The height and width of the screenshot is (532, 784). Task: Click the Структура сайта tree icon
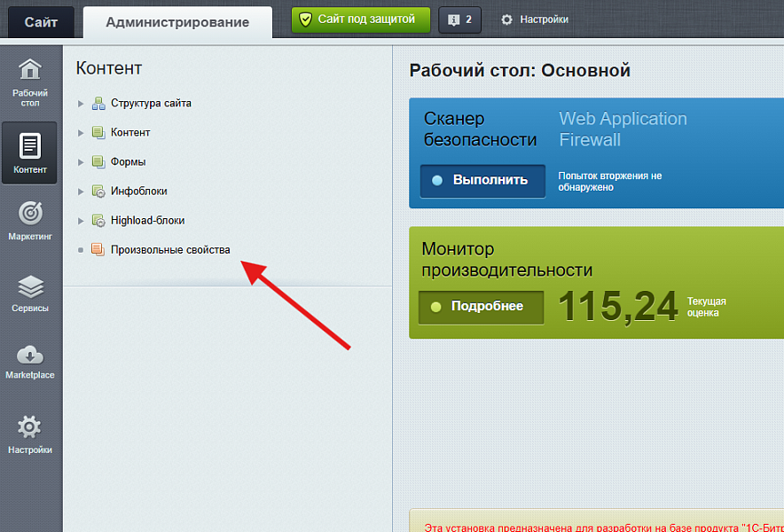(x=98, y=104)
